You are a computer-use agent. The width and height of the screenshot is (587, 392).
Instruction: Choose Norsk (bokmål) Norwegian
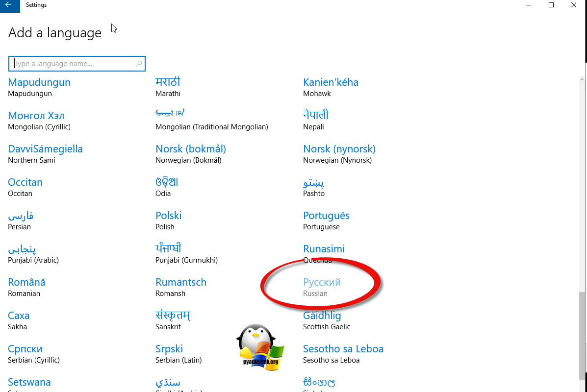tap(190, 153)
